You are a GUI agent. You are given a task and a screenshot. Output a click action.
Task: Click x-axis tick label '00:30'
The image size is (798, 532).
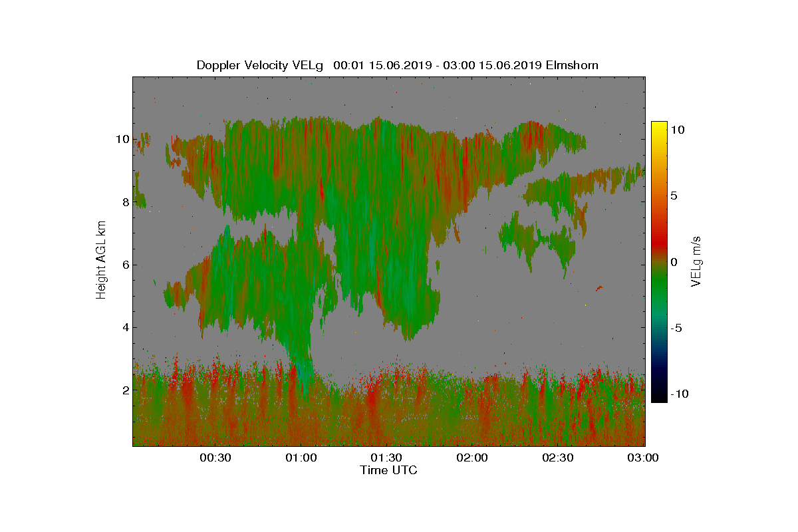point(215,458)
